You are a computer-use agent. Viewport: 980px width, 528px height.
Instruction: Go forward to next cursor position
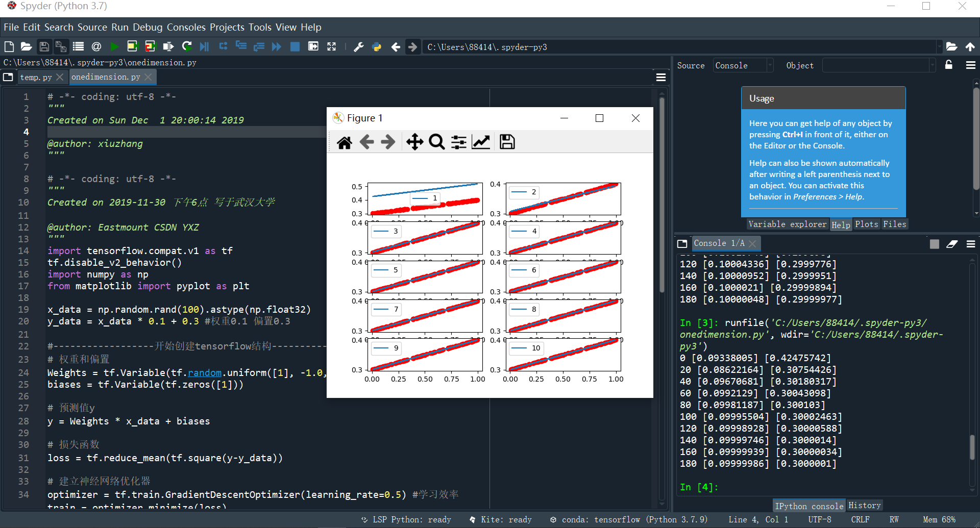(413, 47)
